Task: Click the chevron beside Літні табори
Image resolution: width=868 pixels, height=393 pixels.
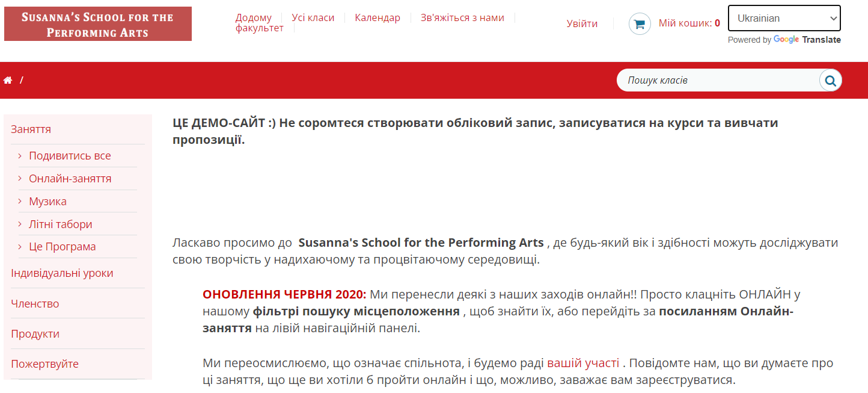Action: [x=20, y=224]
